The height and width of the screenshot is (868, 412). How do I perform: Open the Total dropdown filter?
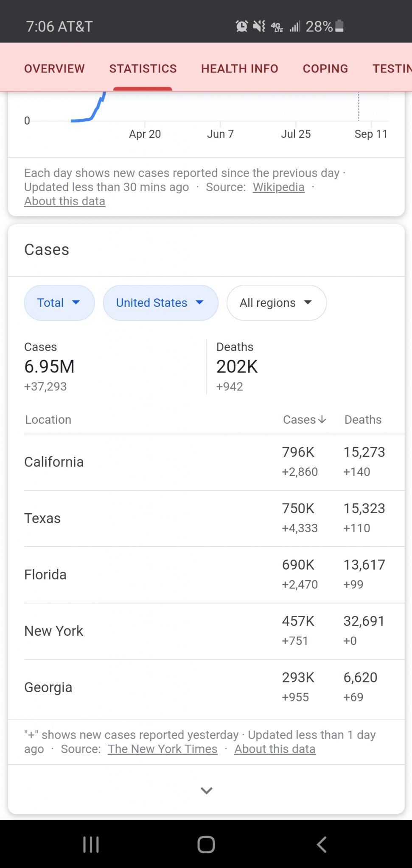click(59, 303)
